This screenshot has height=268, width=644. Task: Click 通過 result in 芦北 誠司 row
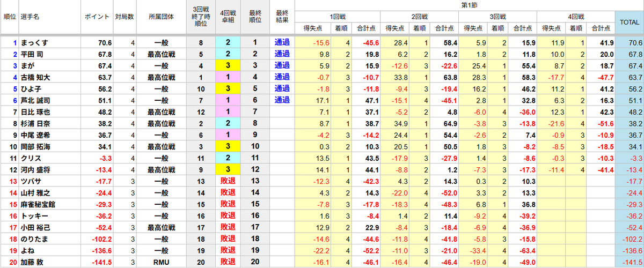point(282,100)
